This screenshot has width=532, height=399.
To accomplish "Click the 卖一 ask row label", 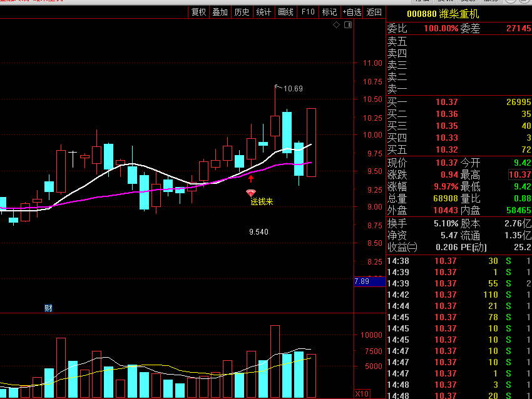I will (x=397, y=89).
